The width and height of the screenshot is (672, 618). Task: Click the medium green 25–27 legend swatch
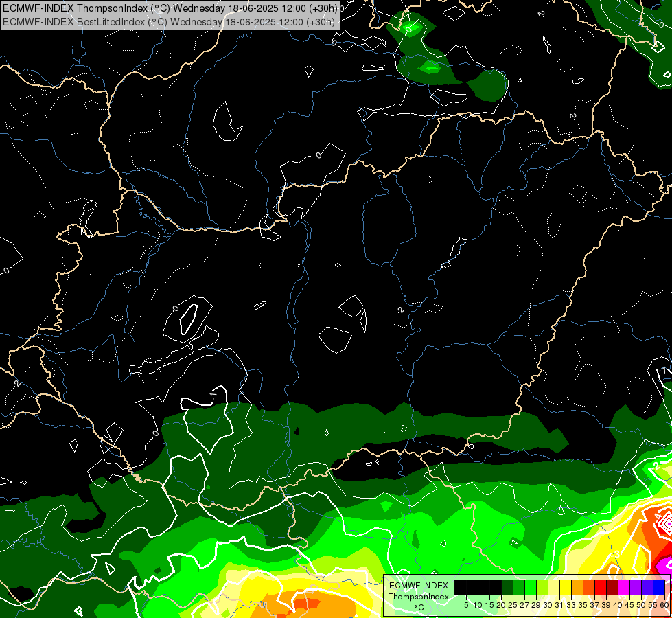coord(519,588)
